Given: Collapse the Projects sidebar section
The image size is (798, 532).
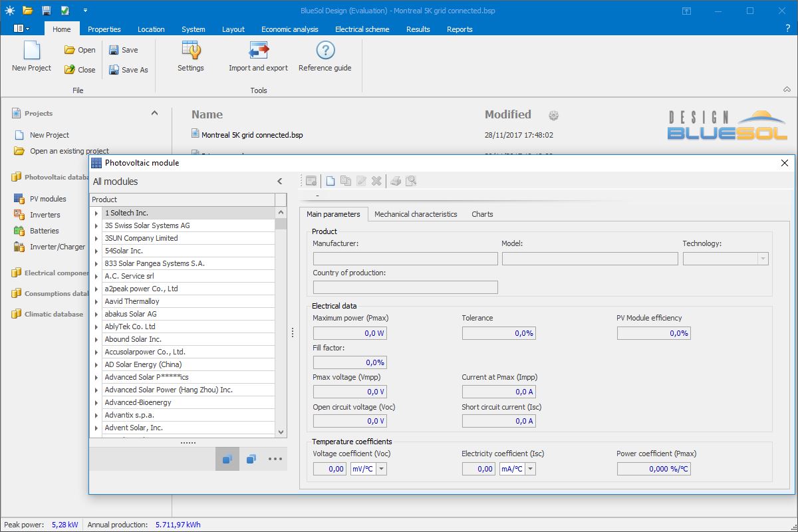Looking at the screenshot, I should click(x=155, y=113).
